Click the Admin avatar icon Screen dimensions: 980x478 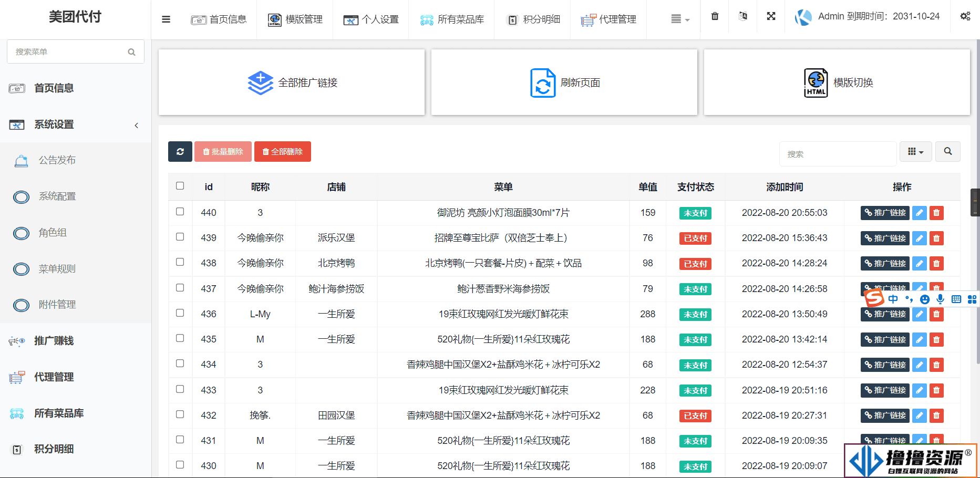[803, 17]
